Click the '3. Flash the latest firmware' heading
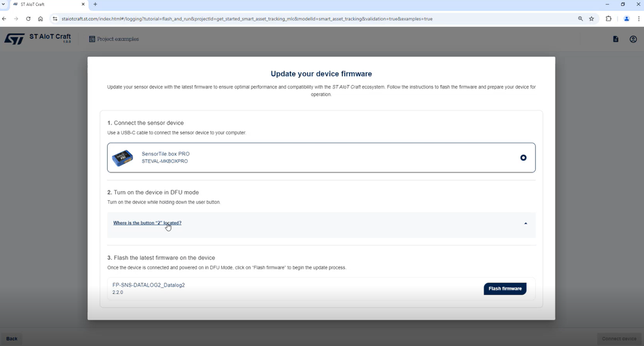 click(161, 258)
